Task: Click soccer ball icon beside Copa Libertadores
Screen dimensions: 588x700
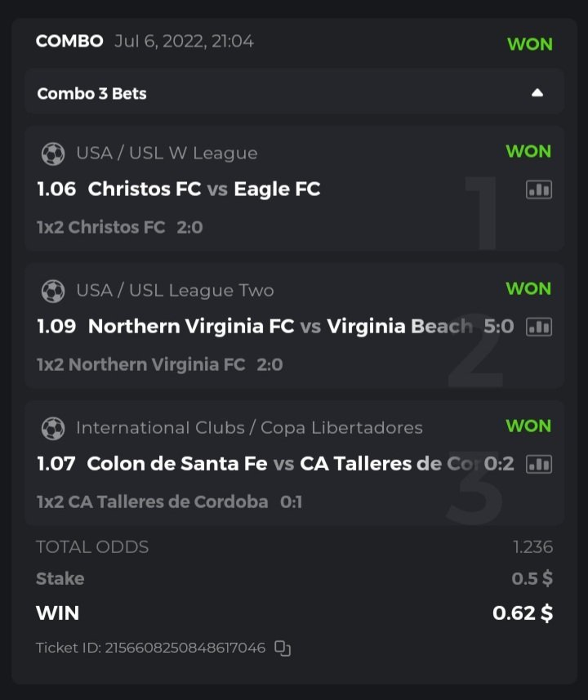Action: (x=52, y=428)
